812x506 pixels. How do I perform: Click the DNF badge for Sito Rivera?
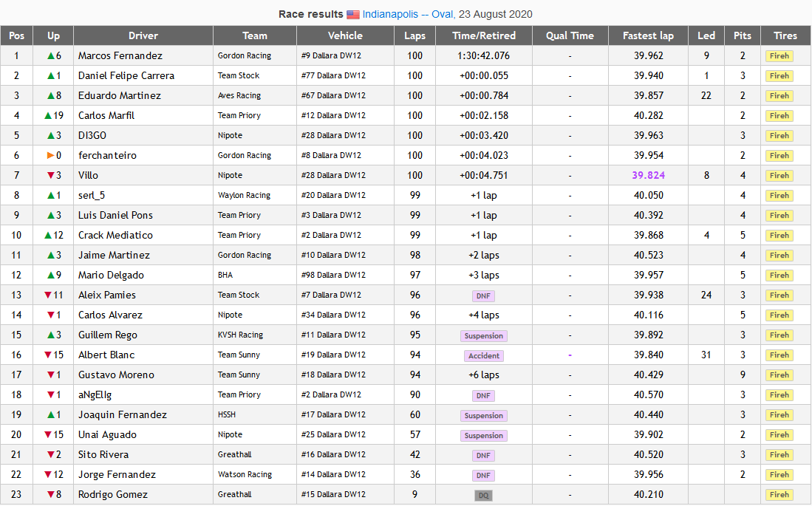(x=483, y=455)
